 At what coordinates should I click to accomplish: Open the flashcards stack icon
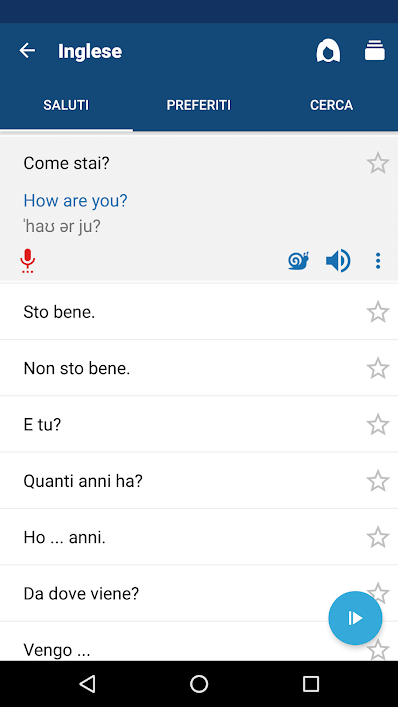375,50
